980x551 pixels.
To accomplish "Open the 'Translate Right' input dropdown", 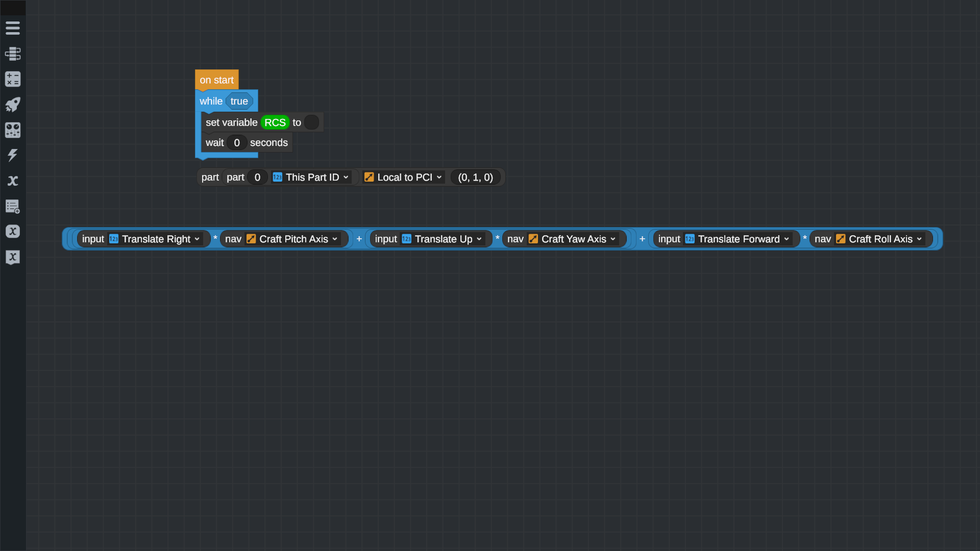I will (156, 239).
